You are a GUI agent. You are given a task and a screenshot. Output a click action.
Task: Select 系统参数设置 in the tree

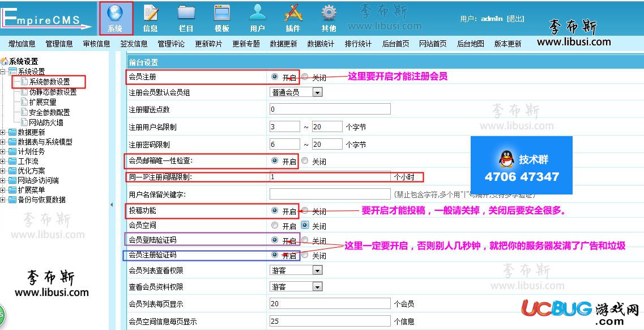[x=49, y=82]
